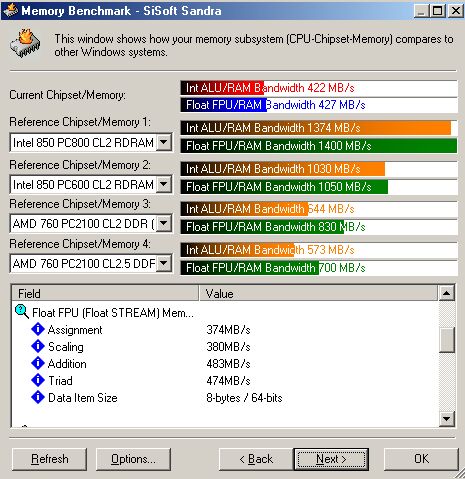Select the Float FPU (Float STREAM) Mem... row
The image size is (465, 479).
point(113,313)
